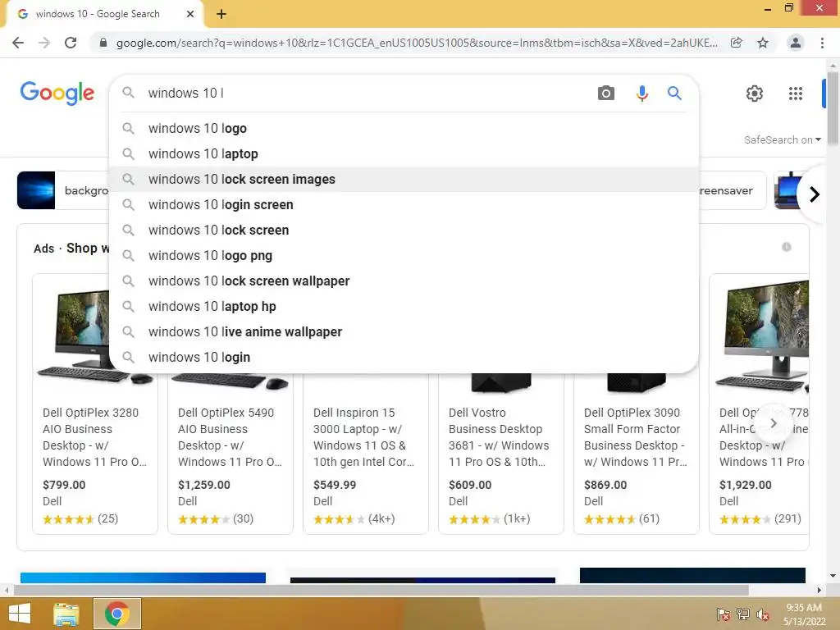The image size is (840, 630).
Task: Open Dell OptiPlex 5490 AIO product link
Action: (x=230, y=437)
